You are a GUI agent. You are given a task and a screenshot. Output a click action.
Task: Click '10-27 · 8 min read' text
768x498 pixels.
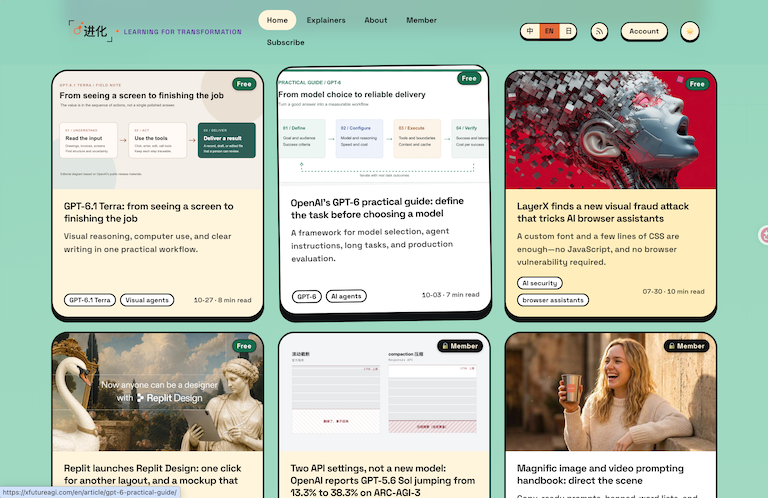click(222, 300)
